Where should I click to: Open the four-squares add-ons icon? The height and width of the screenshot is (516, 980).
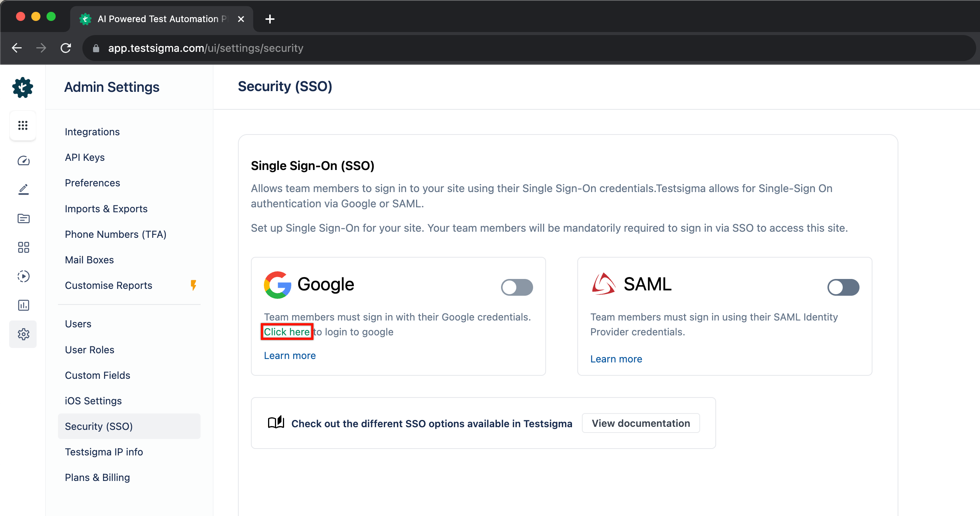24,247
